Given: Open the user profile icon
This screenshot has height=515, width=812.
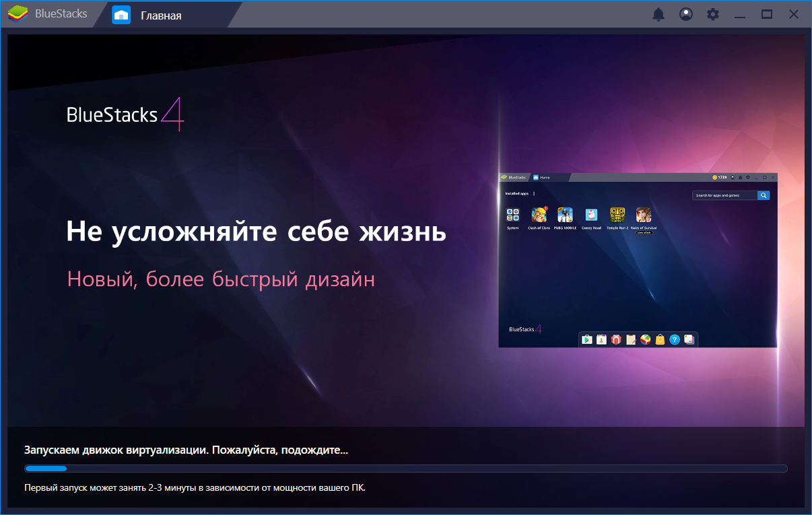Looking at the screenshot, I should tap(685, 13).
